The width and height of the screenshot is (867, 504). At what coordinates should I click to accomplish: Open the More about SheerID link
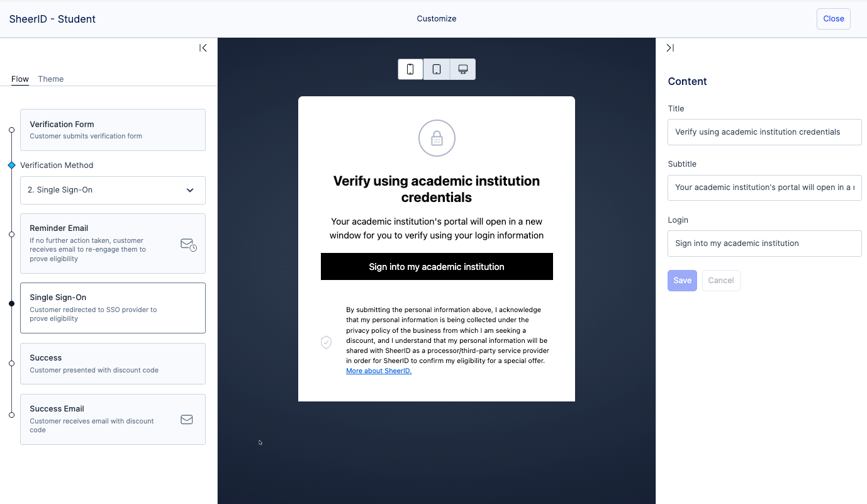379,371
